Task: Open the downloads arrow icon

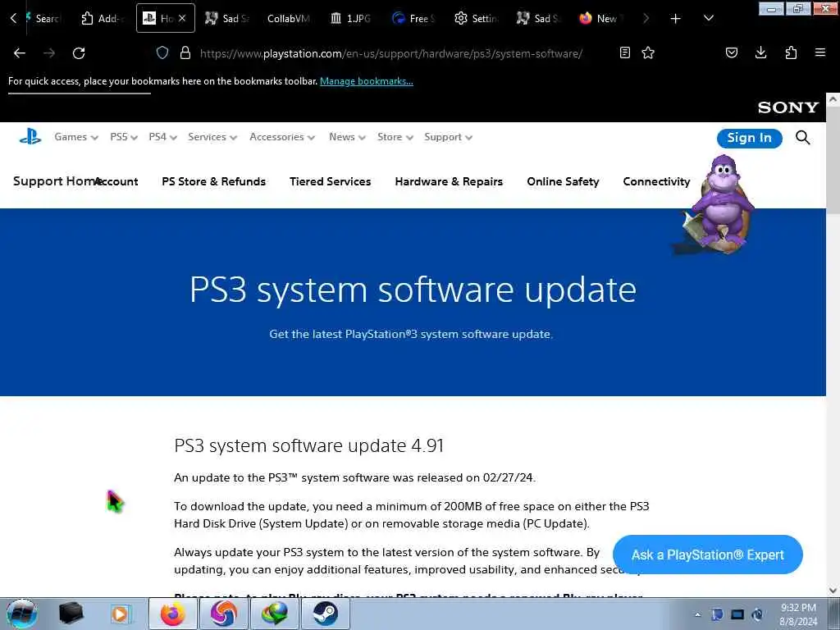Action: [x=760, y=52]
